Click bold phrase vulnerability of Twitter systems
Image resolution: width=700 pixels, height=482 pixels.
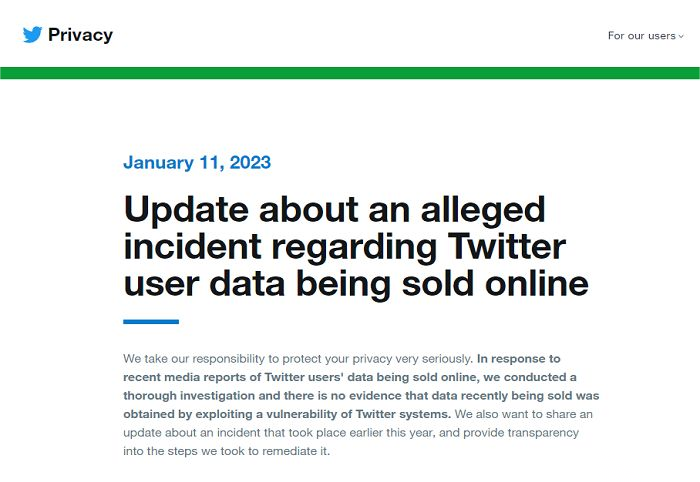[358, 414]
